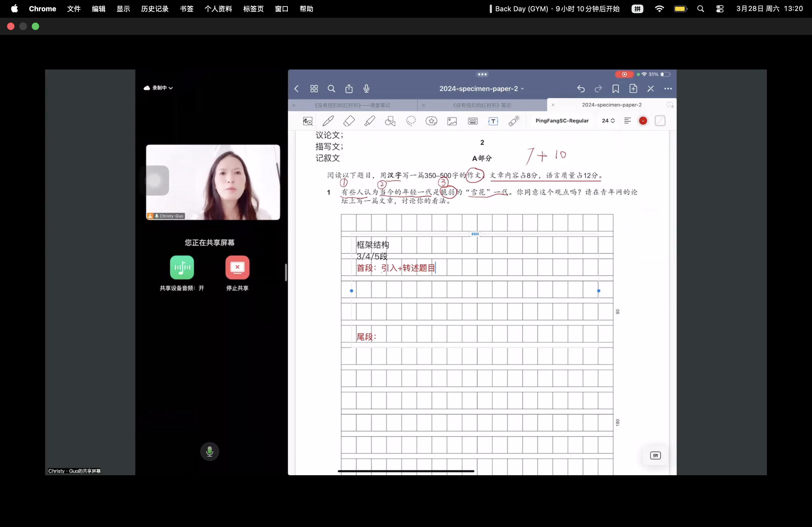Switch to 《没有纽扣的红衬衫》笔记 tab

482,105
